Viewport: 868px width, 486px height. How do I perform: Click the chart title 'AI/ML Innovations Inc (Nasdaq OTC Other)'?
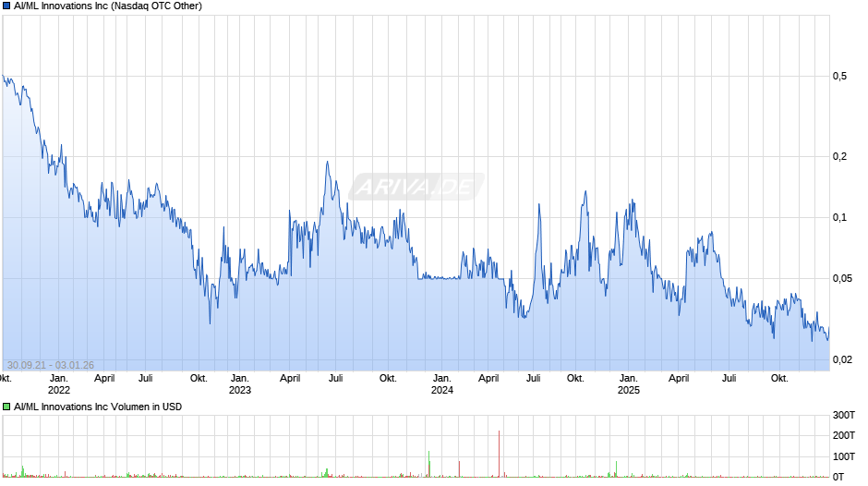108,6
